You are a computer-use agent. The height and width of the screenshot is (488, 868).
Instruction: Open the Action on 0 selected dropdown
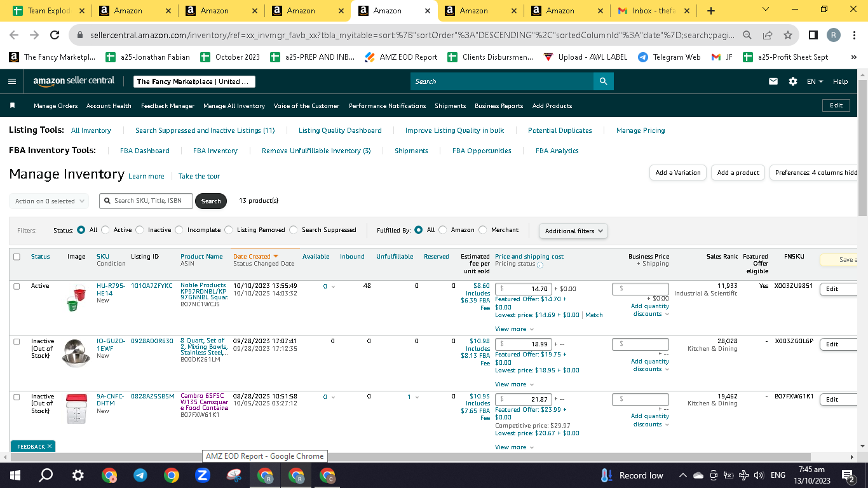point(49,201)
